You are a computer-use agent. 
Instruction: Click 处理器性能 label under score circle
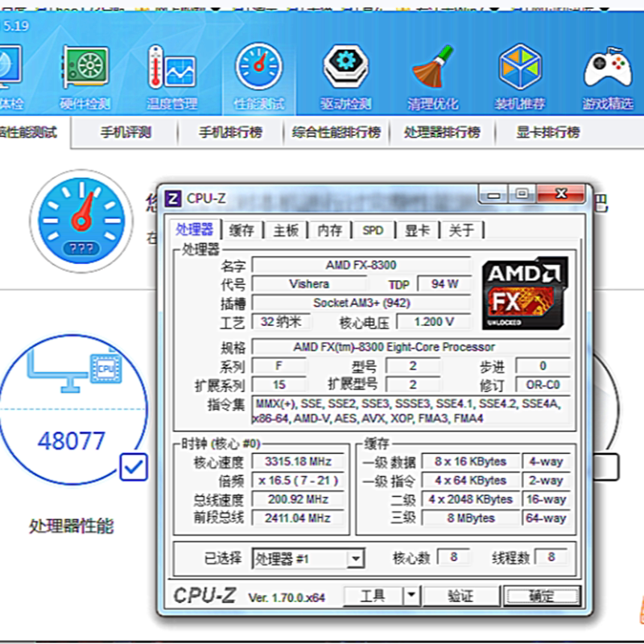tap(71, 526)
